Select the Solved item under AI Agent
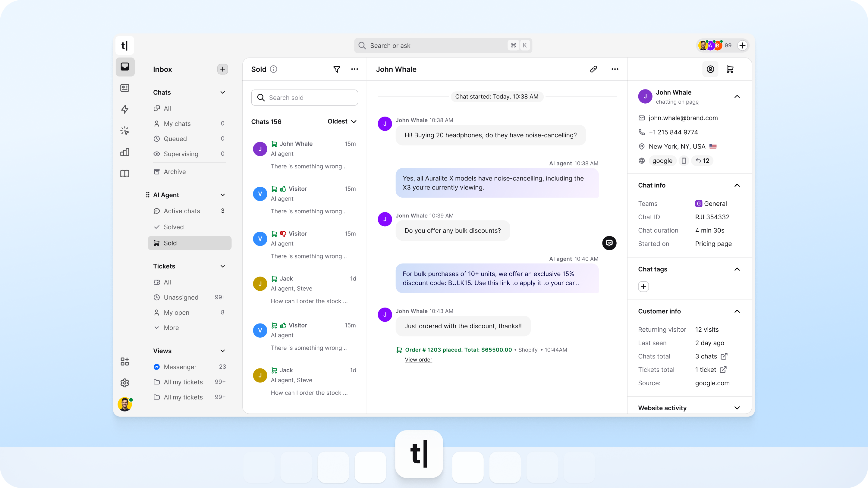The width and height of the screenshot is (868, 488). (x=174, y=227)
